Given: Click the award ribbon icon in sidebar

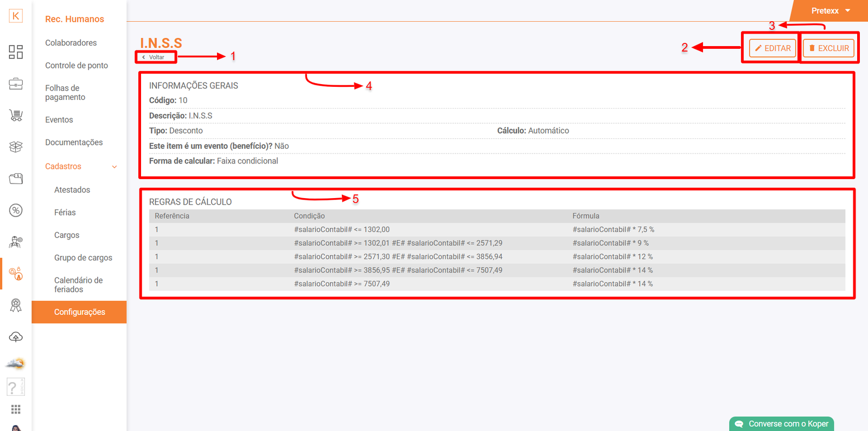Looking at the screenshot, I should (16, 306).
